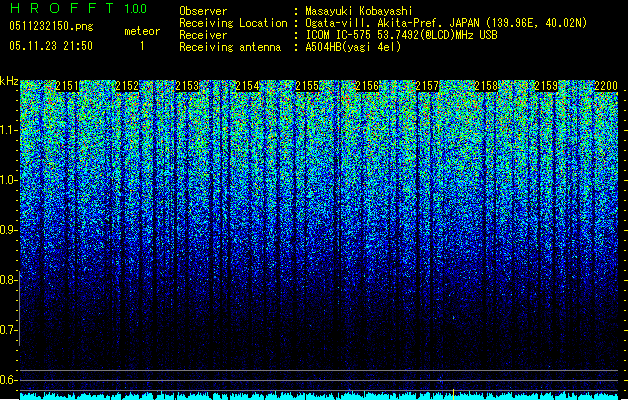Click the Receiving Location label
Image resolution: width=629 pixels, height=400 pixels.
coord(233,23)
